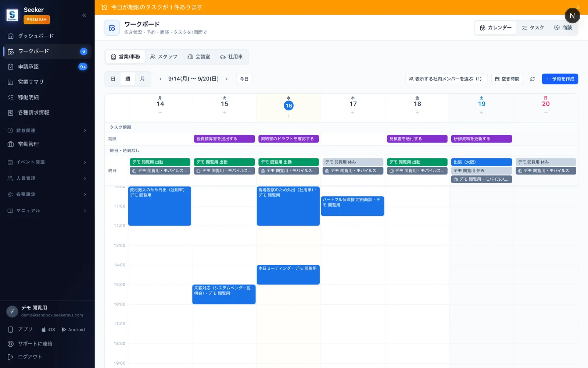Select 会議室 resource tab

tap(199, 57)
